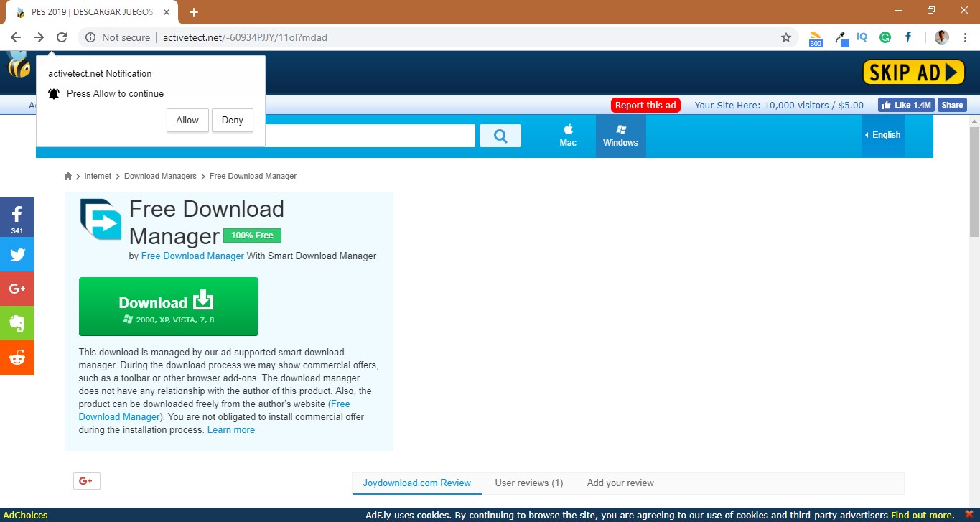Reload the page using the refresh icon
980x522 pixels.
pyautogui.click(x=62, y=37)
